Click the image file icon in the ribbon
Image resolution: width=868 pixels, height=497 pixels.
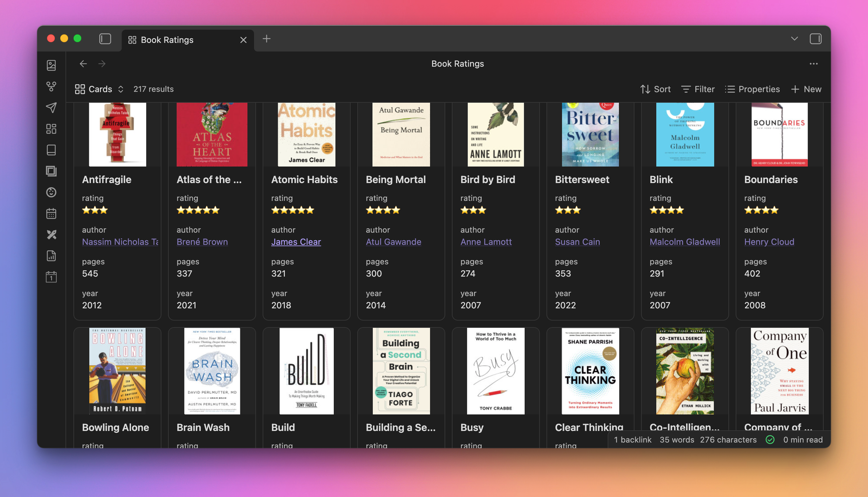(x=51, y=65)
